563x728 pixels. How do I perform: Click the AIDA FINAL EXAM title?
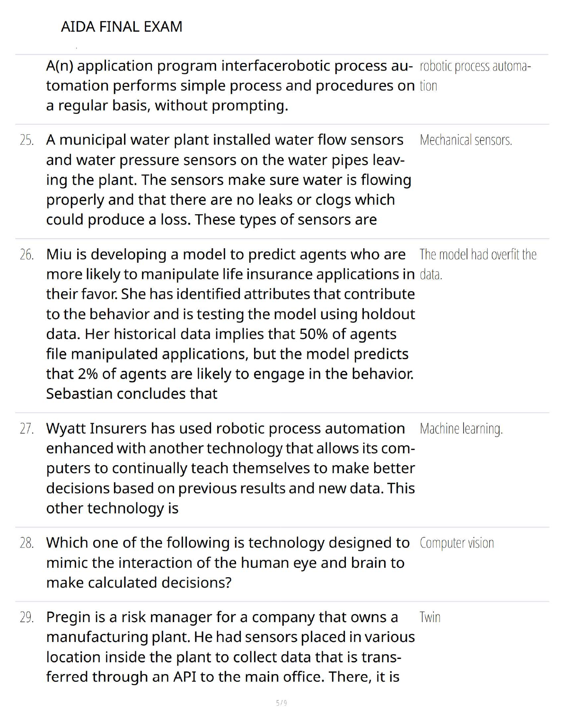click(x=122, y=26)
